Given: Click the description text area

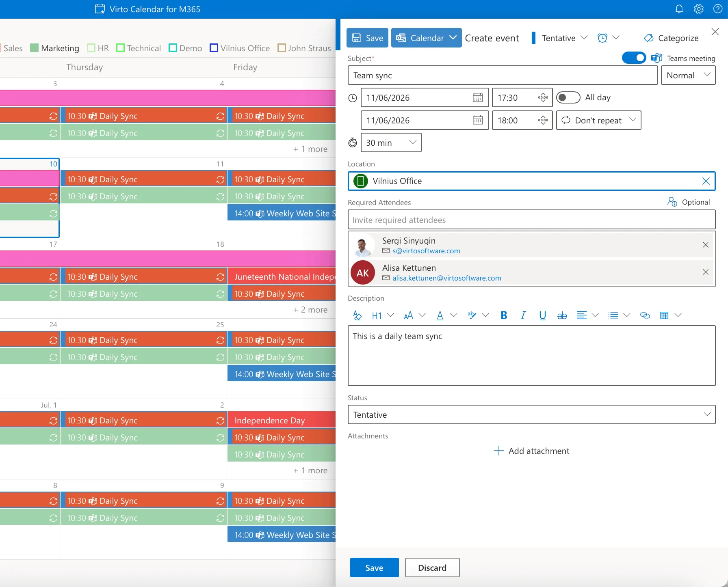Looking at the screenshot, I should (x=531, y=355).
